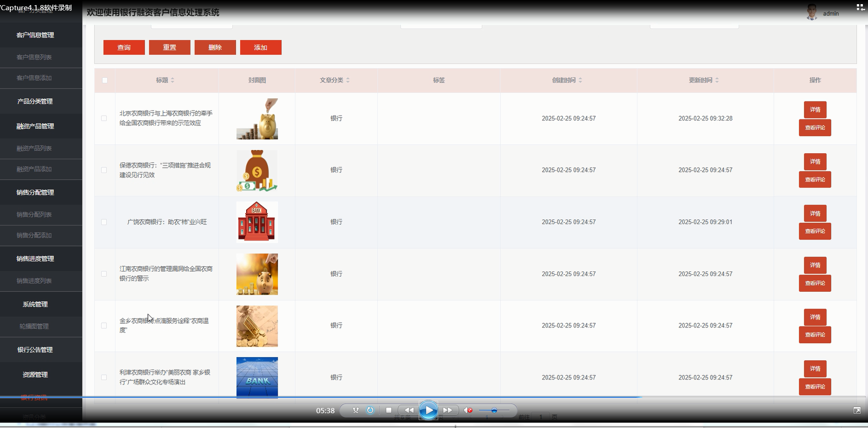
Task: Click the rewind (previous) player button
Action: tap(409, 410)
